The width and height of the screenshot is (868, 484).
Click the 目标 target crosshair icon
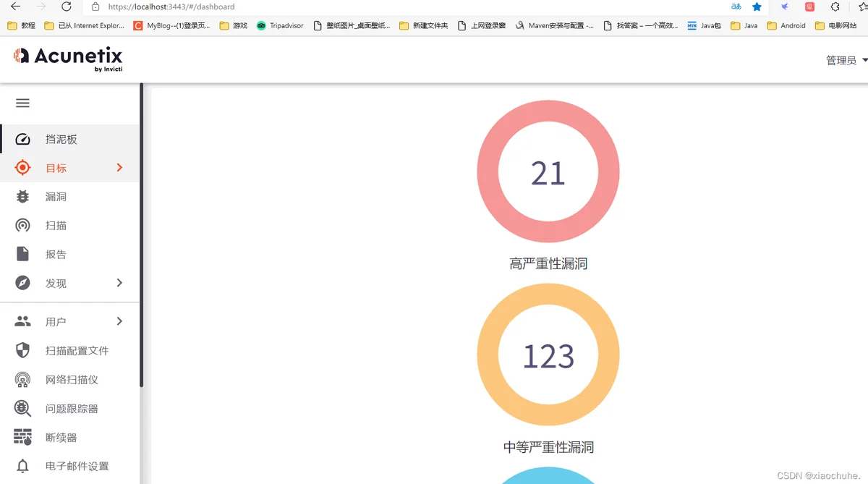22,168
